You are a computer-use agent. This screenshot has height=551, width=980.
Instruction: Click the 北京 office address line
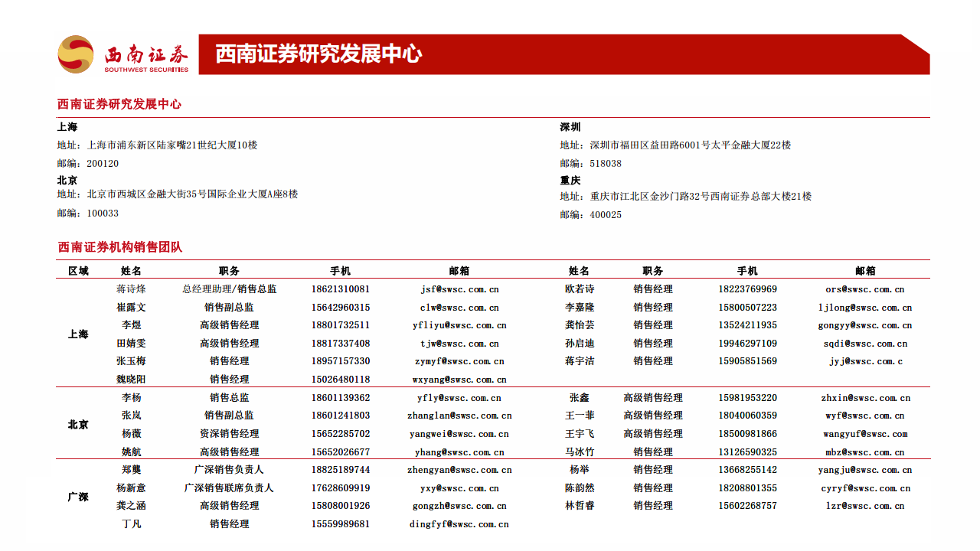(178, 194)
